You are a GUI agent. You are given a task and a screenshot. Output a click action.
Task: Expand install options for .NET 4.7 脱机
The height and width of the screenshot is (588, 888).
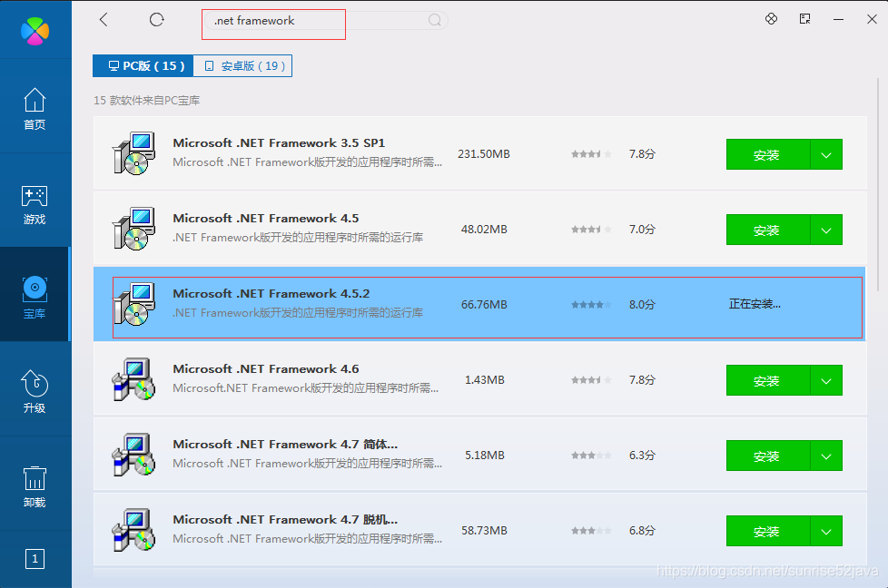coord(826,530)
